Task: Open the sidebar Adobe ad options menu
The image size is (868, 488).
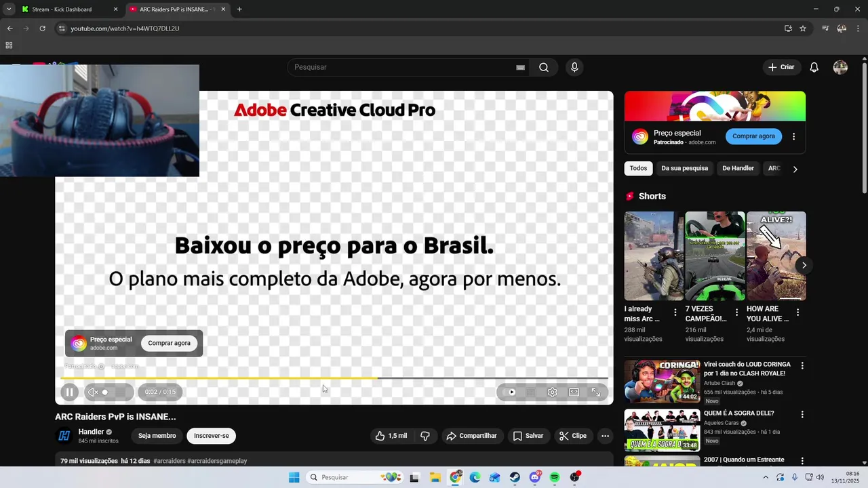Action: tap(794, 136)
